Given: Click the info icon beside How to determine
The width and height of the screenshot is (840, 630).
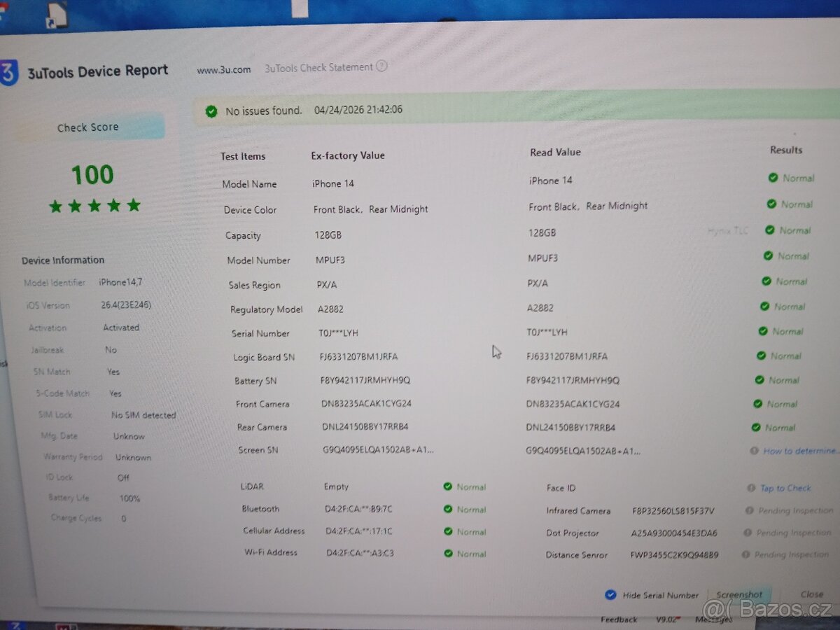Looking at the screenshot, I should [x=754, y=451].
